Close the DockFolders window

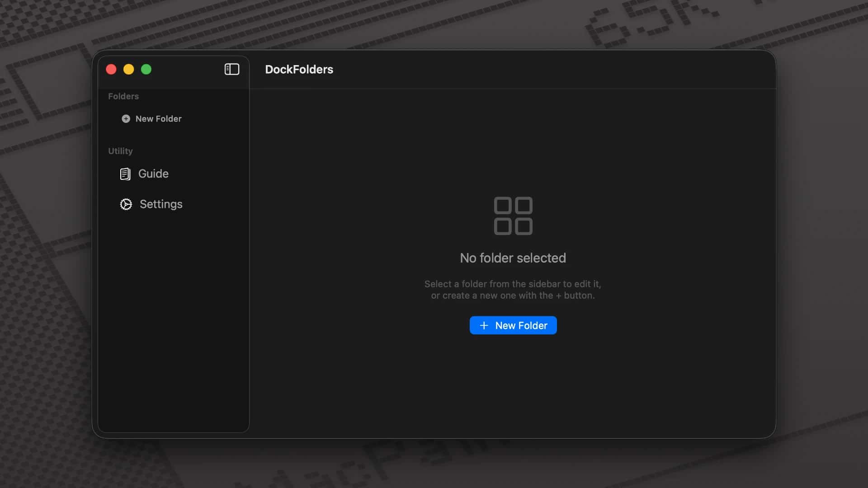[111, 69]
